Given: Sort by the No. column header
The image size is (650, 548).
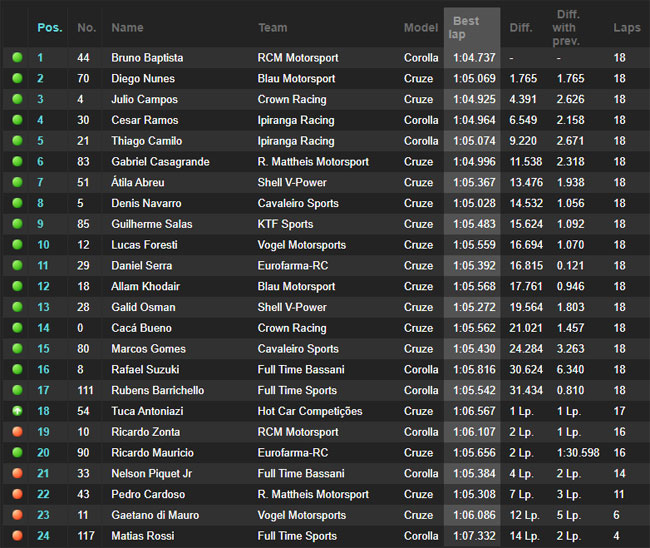Looking at the screenshot, I should (x=87, y=28).
